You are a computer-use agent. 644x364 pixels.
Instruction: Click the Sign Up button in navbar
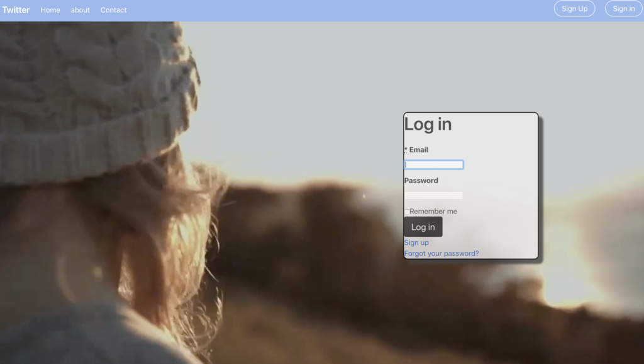coord(574,9)
